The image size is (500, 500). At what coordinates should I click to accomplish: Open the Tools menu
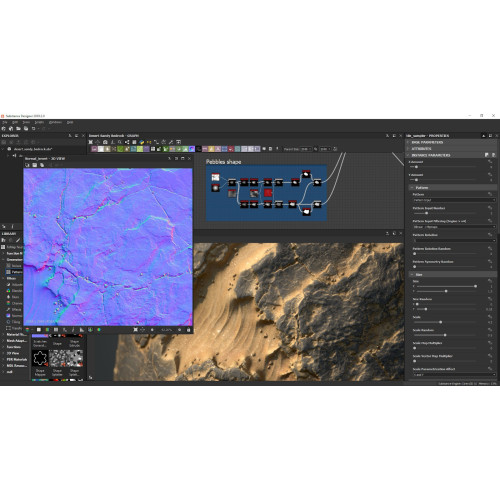[26, 123]
